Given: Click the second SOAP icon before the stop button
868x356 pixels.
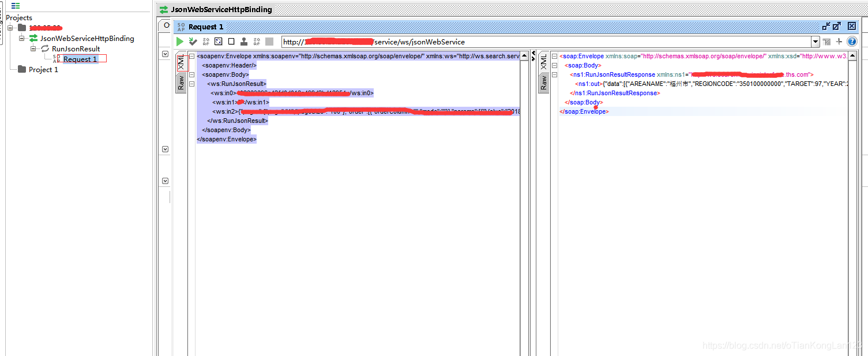Looking at the screenshot, I should (x=257, y=42).
